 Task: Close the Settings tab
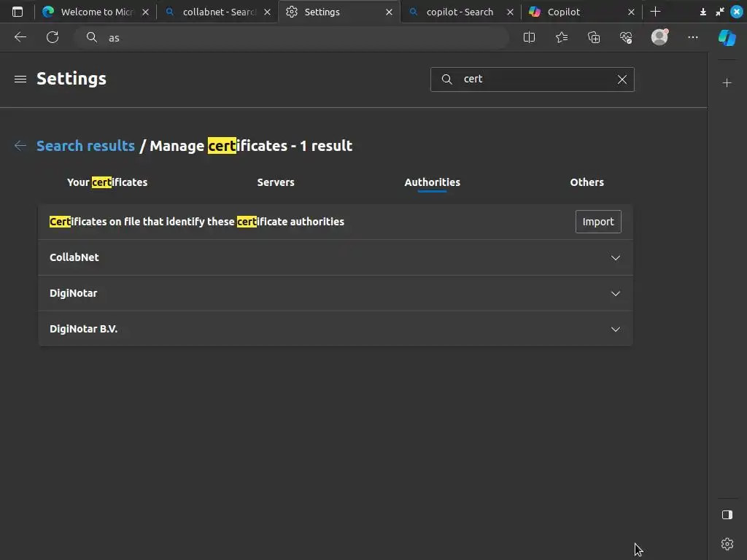pyautogui.click(x=390, y=12)
